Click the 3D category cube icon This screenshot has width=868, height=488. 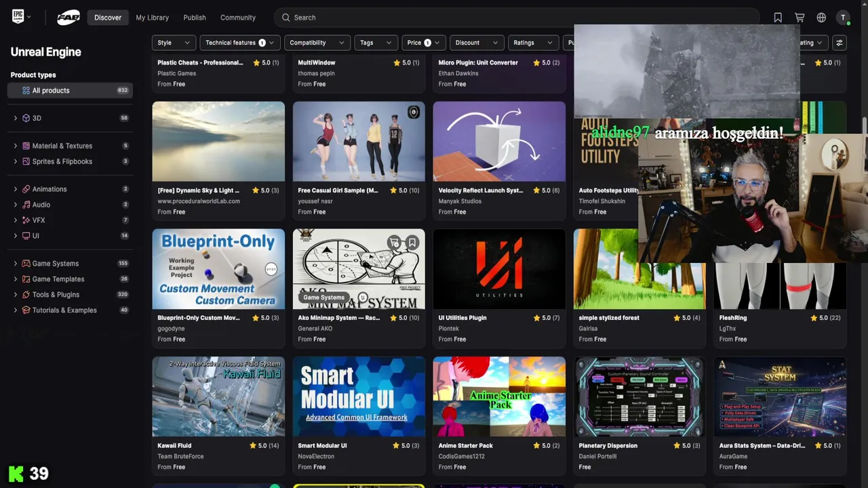coord(26,118)
